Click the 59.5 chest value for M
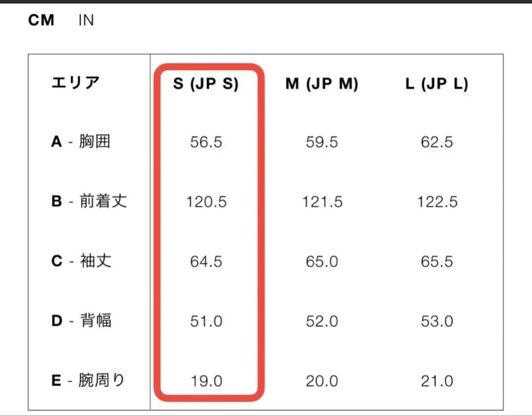The height and width of the screenshot is (416, 532). [x=322, y=142]
